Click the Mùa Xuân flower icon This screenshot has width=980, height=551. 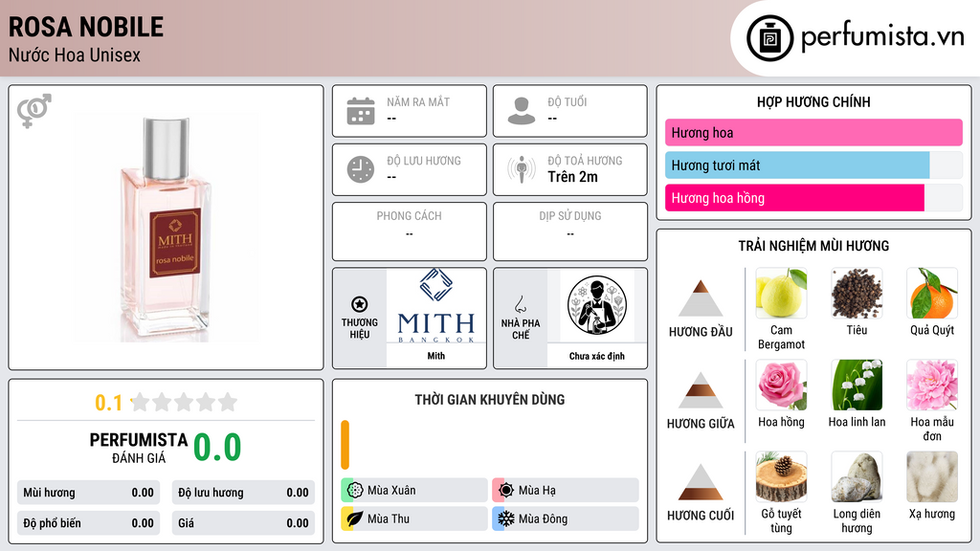click(x=355, y=490)
